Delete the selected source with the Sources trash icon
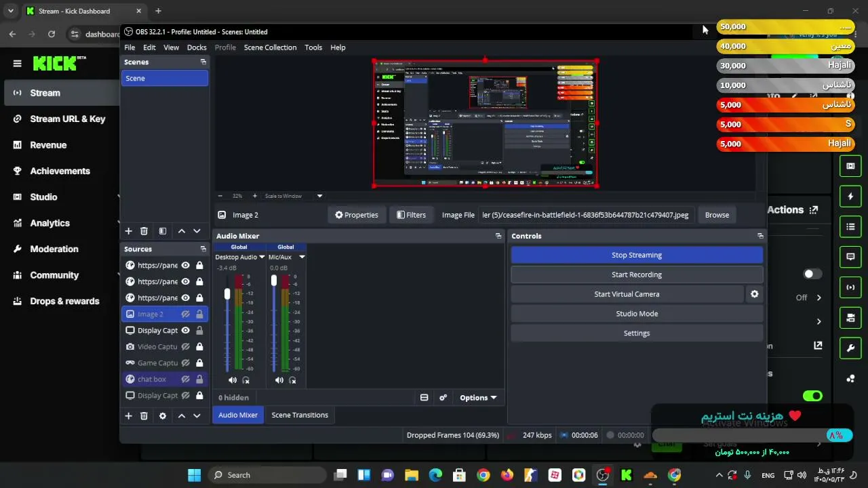Screen dimensions: 868x488 tap(144, 415)
